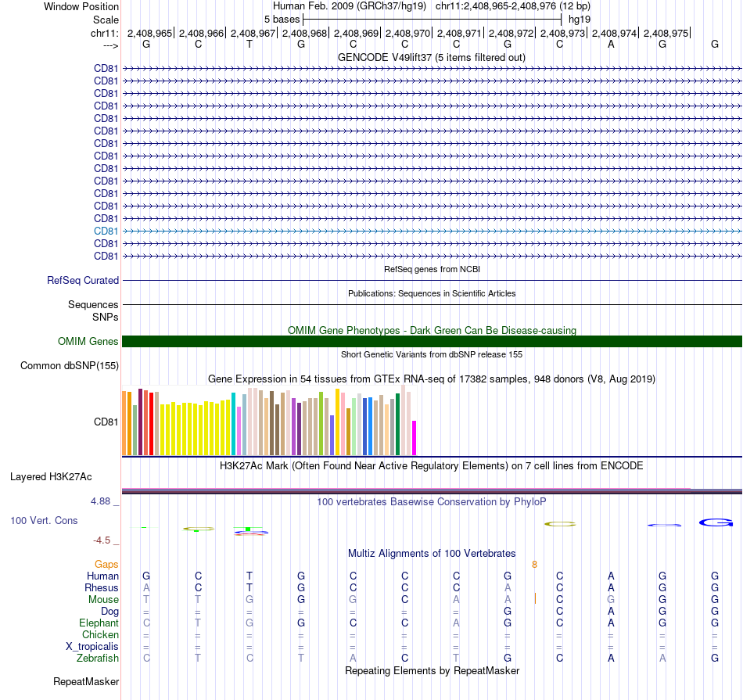Viewport: 743px width, 700px height.
Task: Open Repeating Elements by RepeatMasker title
Action: point(432,670)
